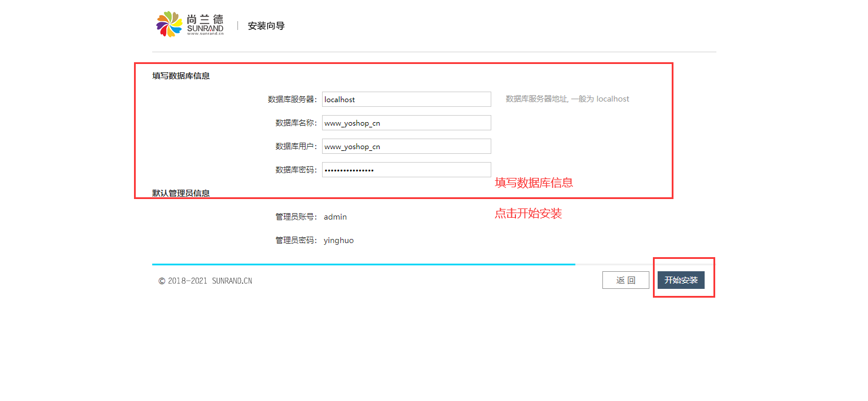
Task: Click the 管理员密码 label
Action: click(297, 240)
